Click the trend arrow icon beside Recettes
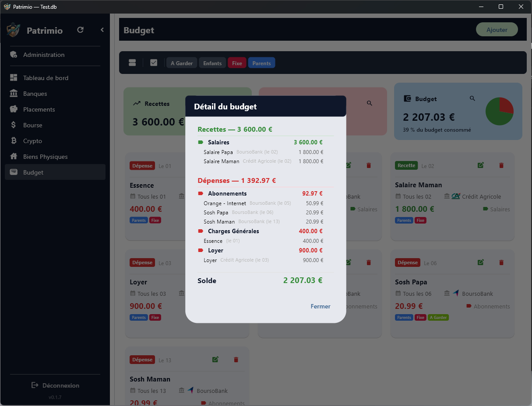The width and height of the screenshot is (532, 406). (x=137, y=104)
